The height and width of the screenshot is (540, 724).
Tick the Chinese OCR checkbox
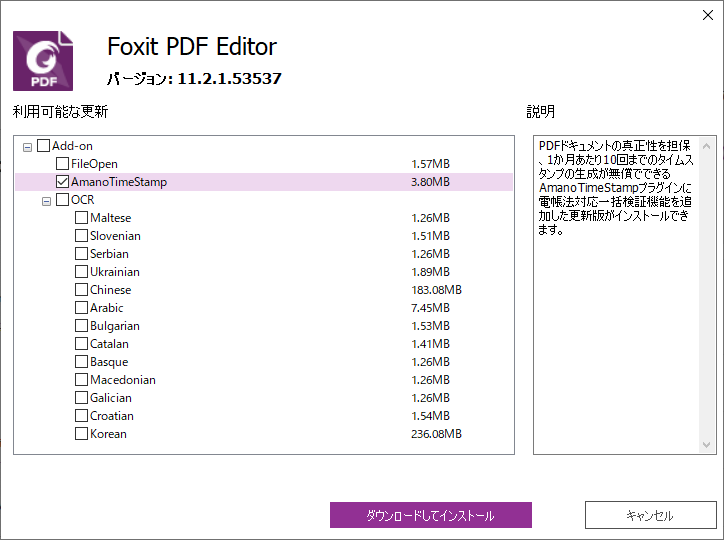click(81, 290)
